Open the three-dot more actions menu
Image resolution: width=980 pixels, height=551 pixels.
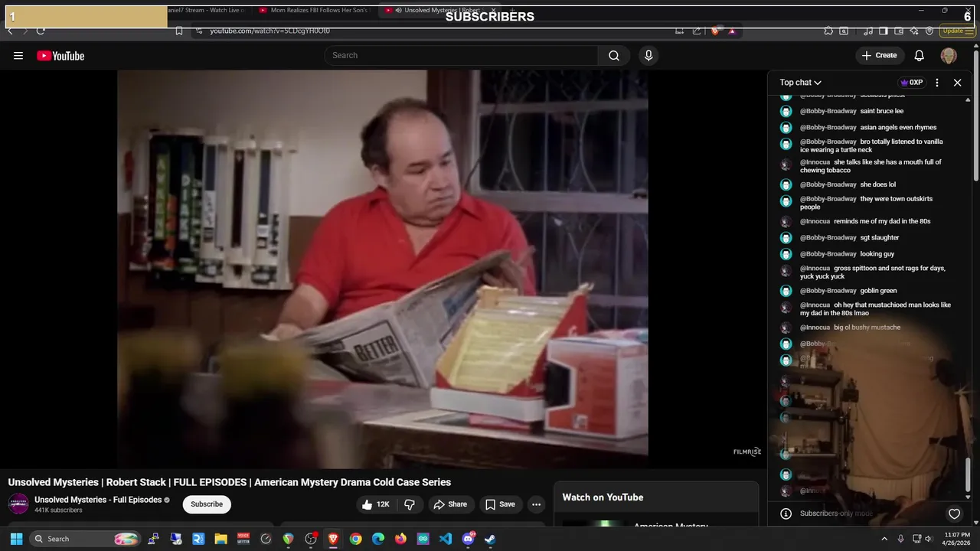[x=536, y=504]
